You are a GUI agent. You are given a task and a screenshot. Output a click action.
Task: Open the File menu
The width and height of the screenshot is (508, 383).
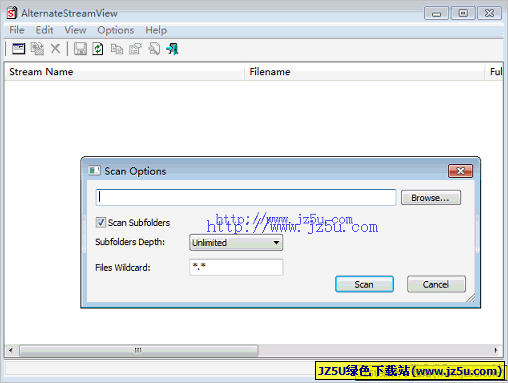click(17, 30)
